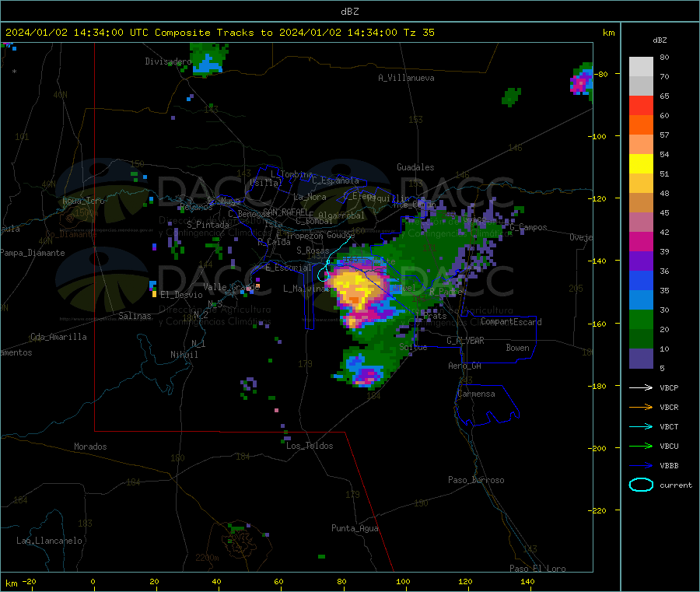Click the 'VBCP' legend label
This screenshot has width=700, height=592.
coord(669,387)
